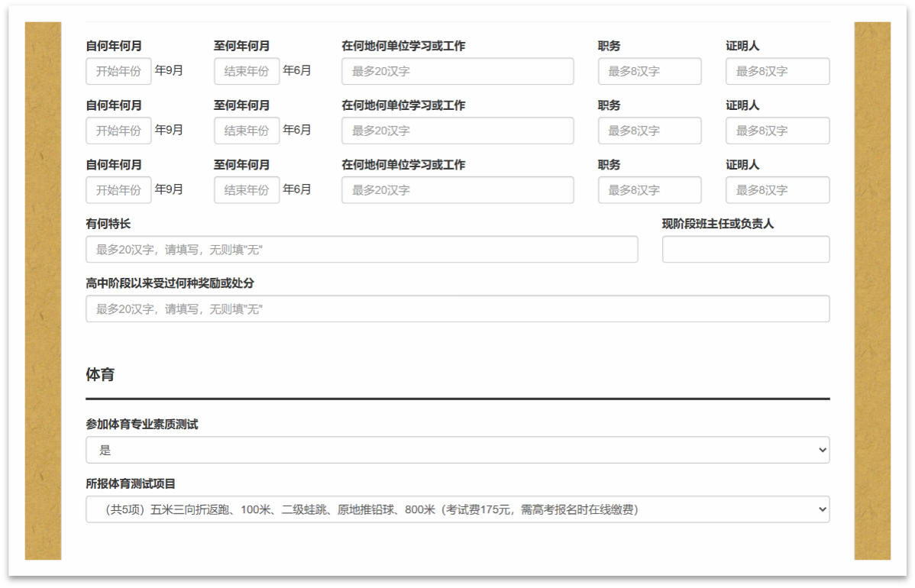Click third row 结束年份 end year field

point(247,190)
